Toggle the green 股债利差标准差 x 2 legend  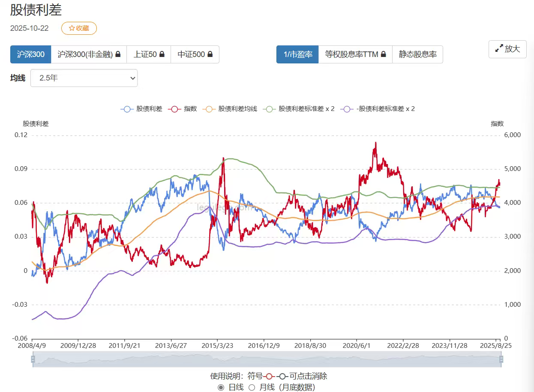(300, 109)
